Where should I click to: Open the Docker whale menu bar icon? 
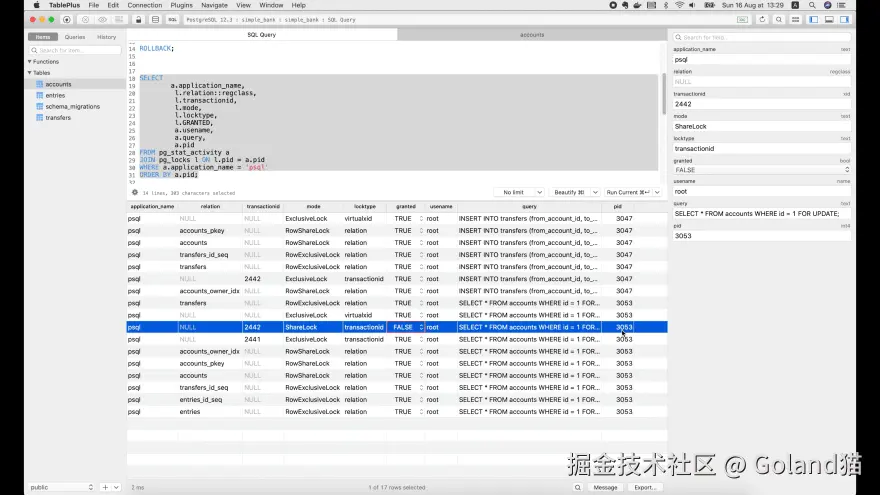(637, 5)
